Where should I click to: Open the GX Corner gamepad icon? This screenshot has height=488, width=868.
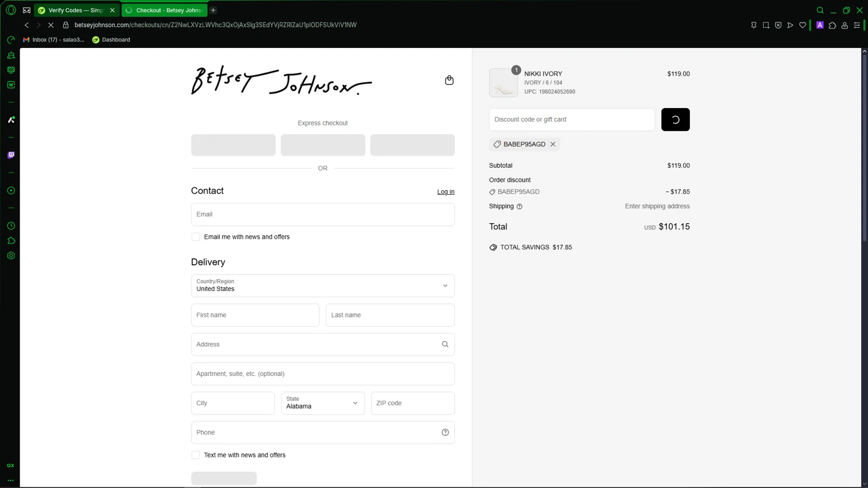[27, 10]
